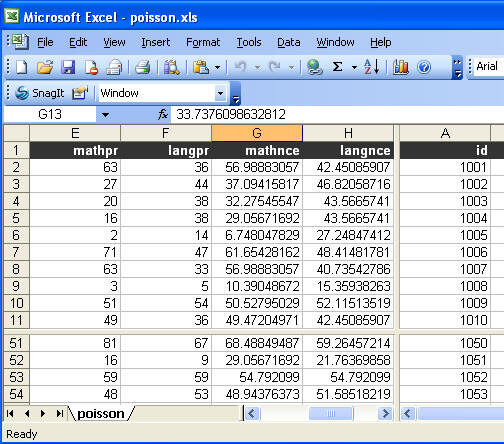
Task: Go to next sheet tab arrow
Action: click(43, 414)
